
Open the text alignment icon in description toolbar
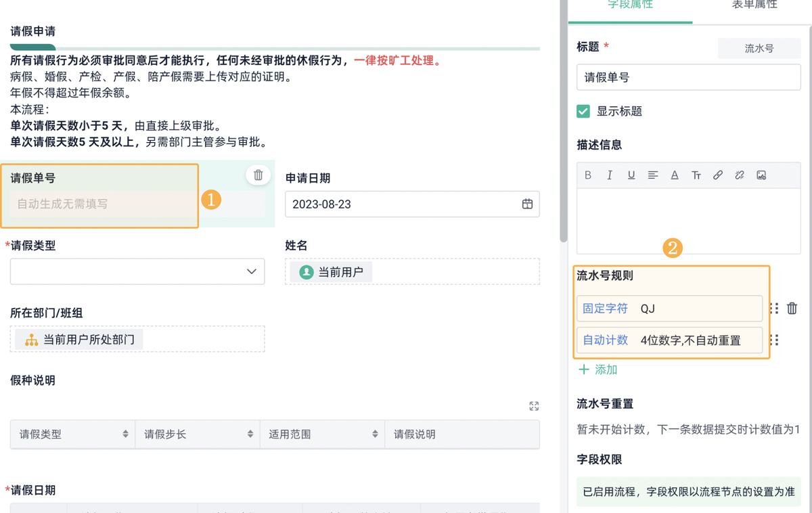click(653, 175)
